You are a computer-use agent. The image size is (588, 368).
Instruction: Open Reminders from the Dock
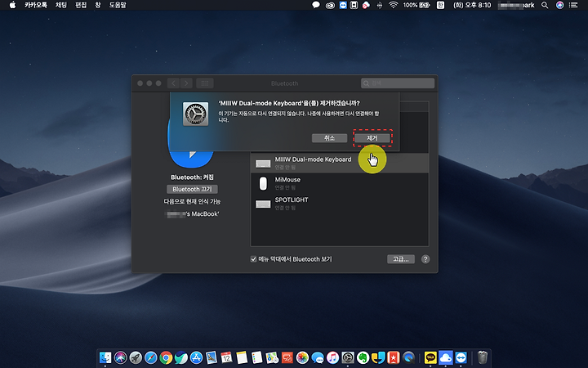tap(257, 357)
